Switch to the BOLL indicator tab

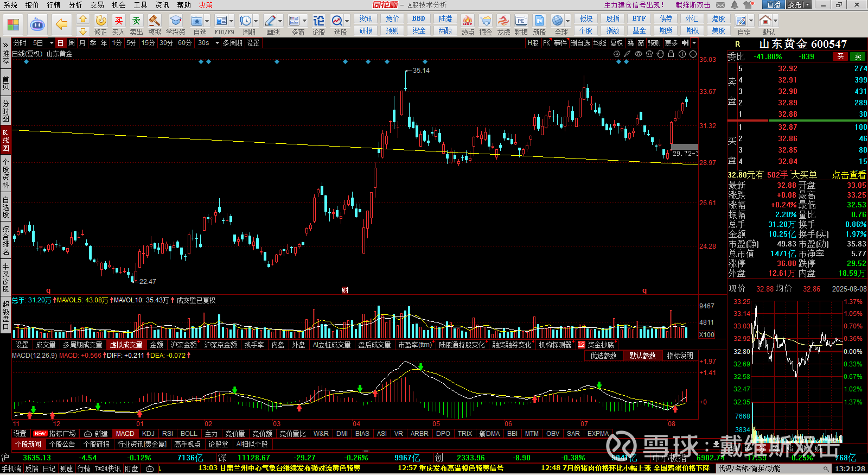(x=189, y=434)
